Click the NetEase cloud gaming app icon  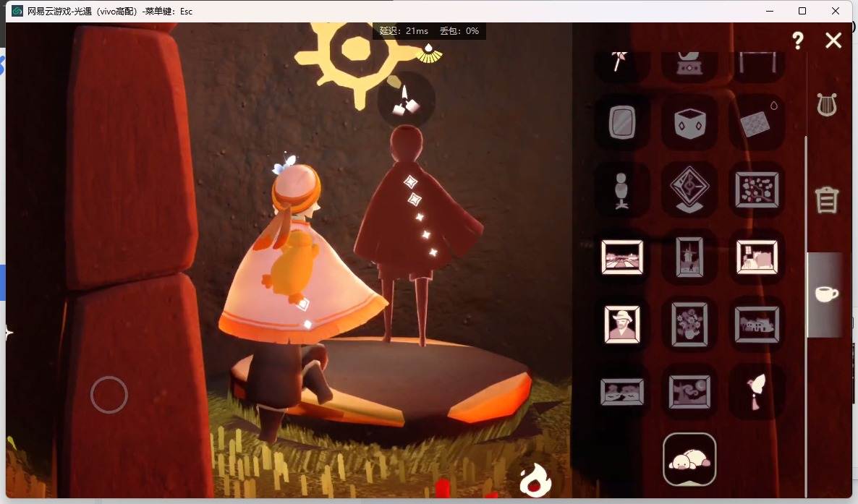pyautogui.click(x=17, y=11)
